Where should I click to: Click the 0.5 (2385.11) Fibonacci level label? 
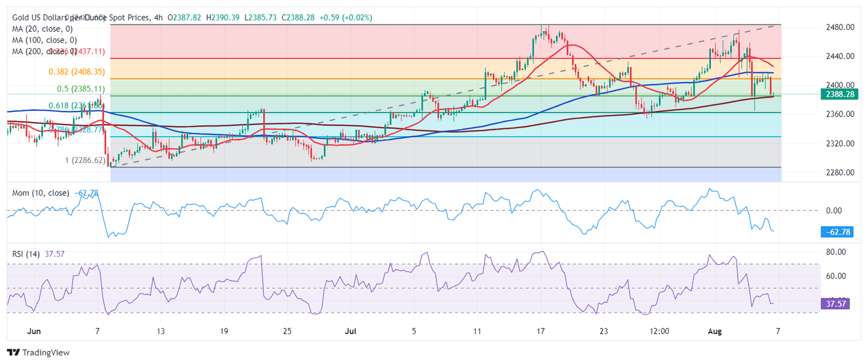[x=81, y=89]
